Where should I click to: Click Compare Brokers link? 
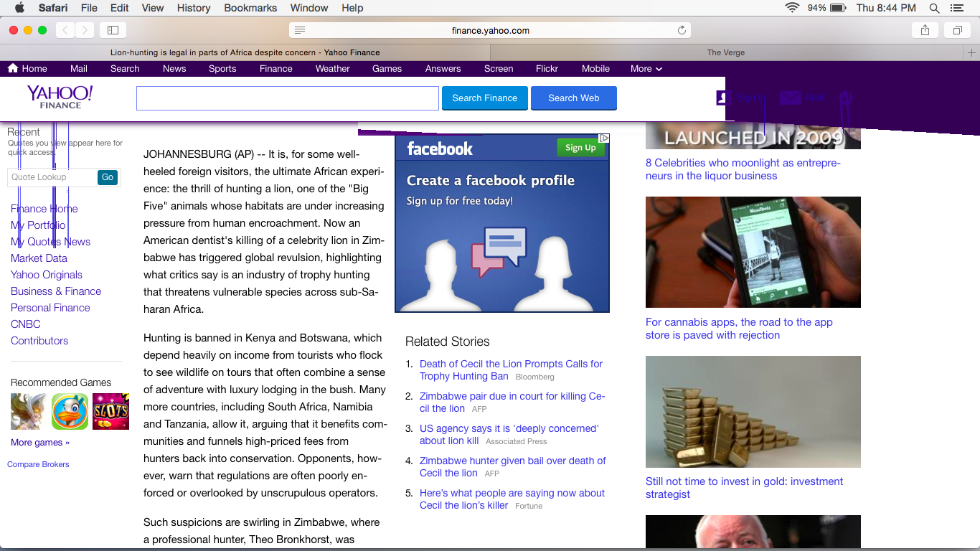38,464
